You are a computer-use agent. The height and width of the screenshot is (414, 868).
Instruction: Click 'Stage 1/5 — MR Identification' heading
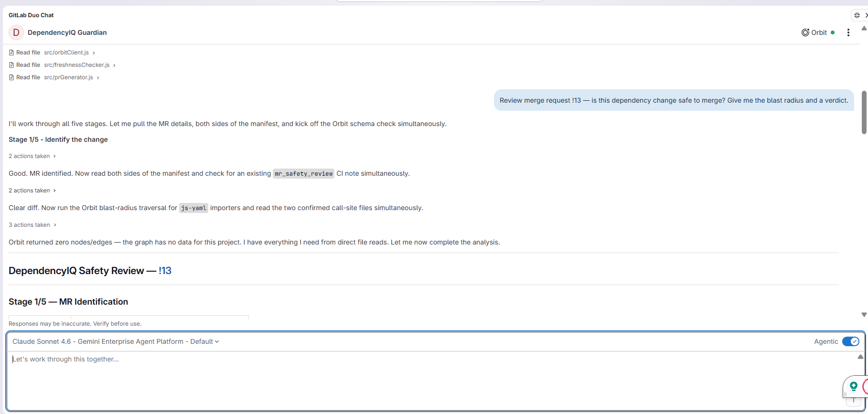[x=68, y=302]
